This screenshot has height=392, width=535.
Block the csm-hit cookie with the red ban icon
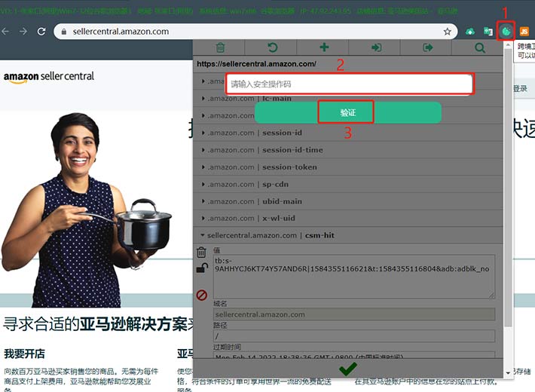(x=202, y=295)
